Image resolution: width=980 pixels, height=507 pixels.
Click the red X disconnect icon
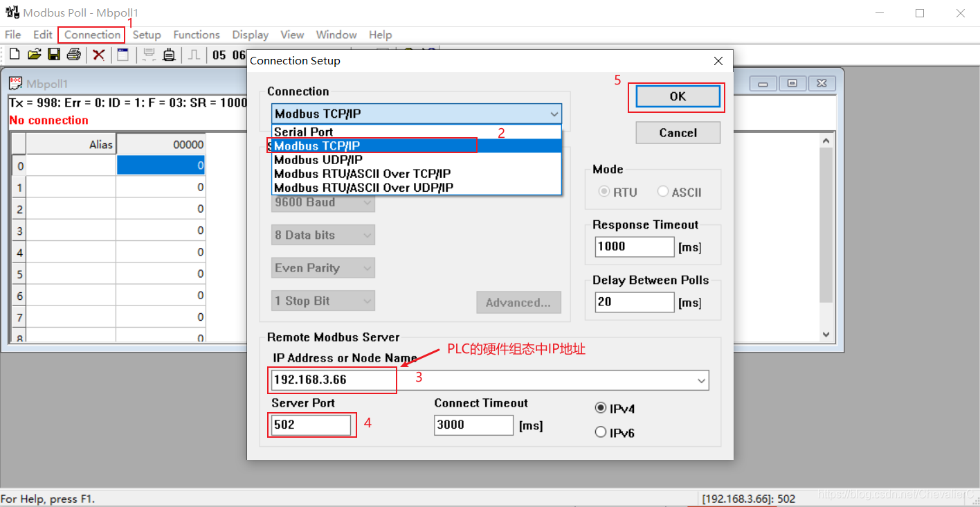point(98,55)
